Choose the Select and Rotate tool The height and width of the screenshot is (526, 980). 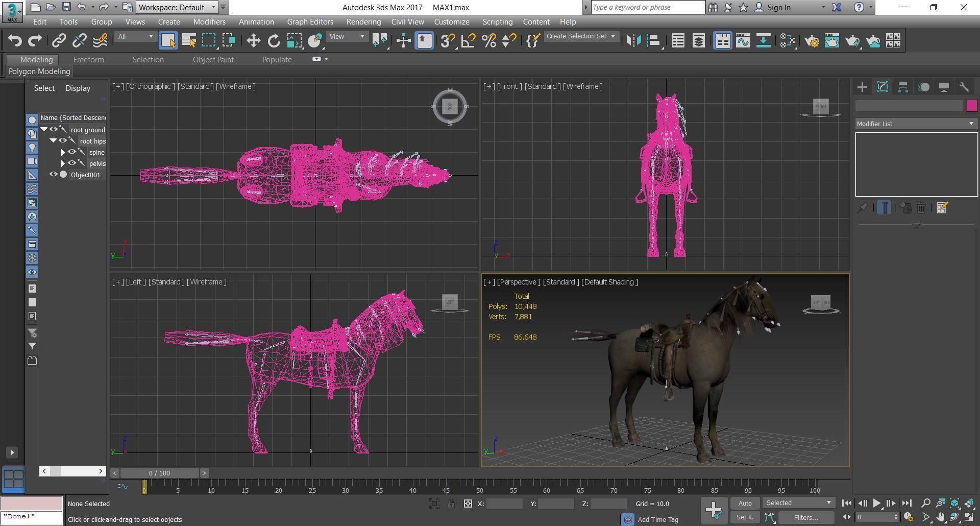tap(274, 40)
